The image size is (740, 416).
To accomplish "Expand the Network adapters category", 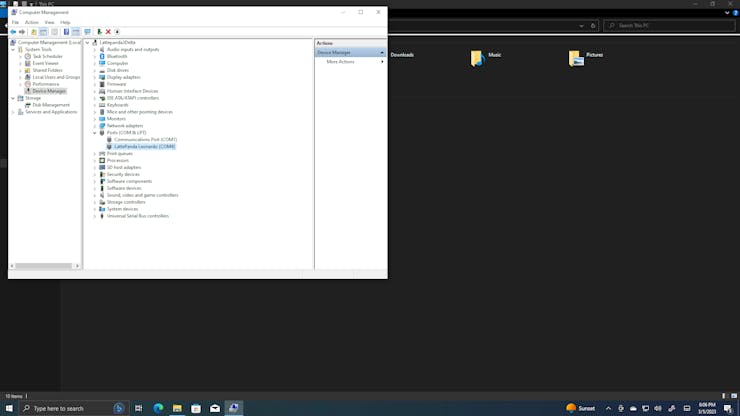I will [x=95, y=126].
